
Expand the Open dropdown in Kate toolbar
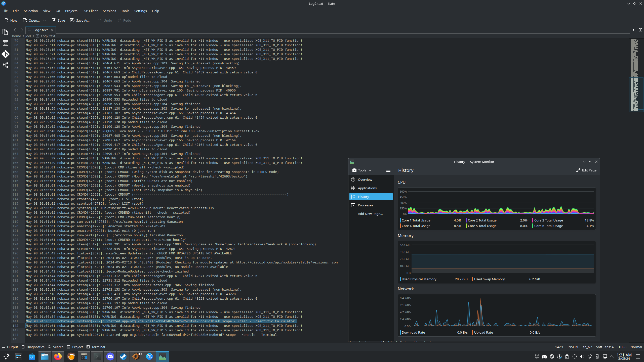coord(44,20)
